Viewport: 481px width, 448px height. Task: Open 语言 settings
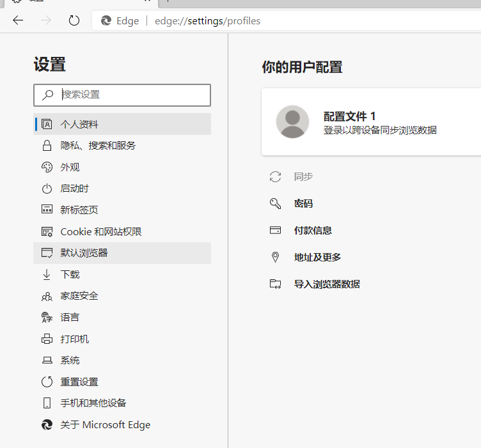coord(70,318)
